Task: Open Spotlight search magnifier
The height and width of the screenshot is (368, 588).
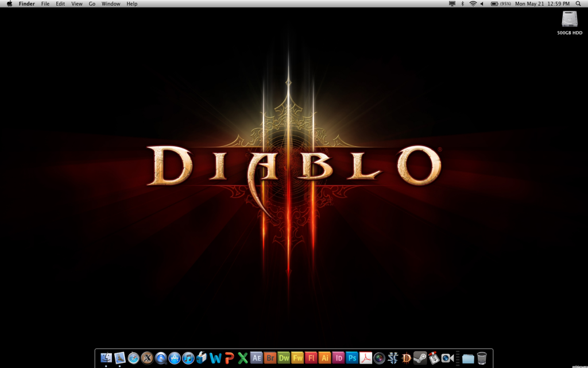Action: point(578,4)
